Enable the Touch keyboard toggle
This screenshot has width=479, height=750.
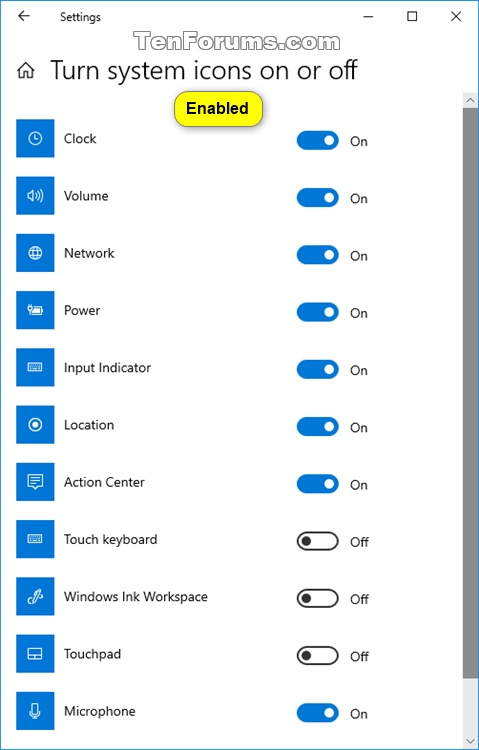tap(318, 541)
